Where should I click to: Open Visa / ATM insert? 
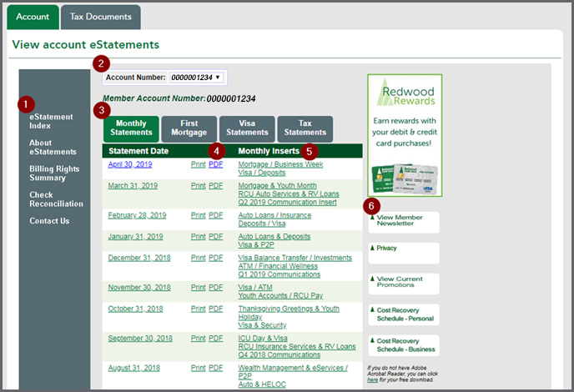pyautogui.click(x=255, y=288)
